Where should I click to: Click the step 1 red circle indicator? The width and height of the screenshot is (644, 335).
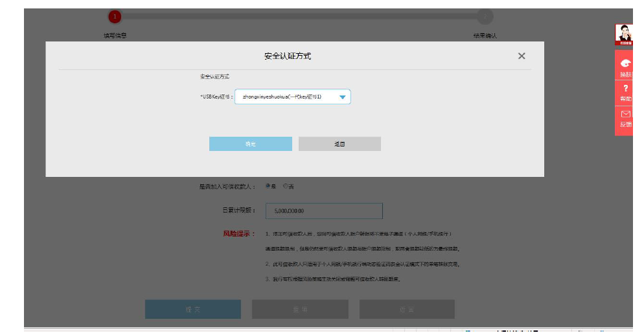tap(115, 16)
